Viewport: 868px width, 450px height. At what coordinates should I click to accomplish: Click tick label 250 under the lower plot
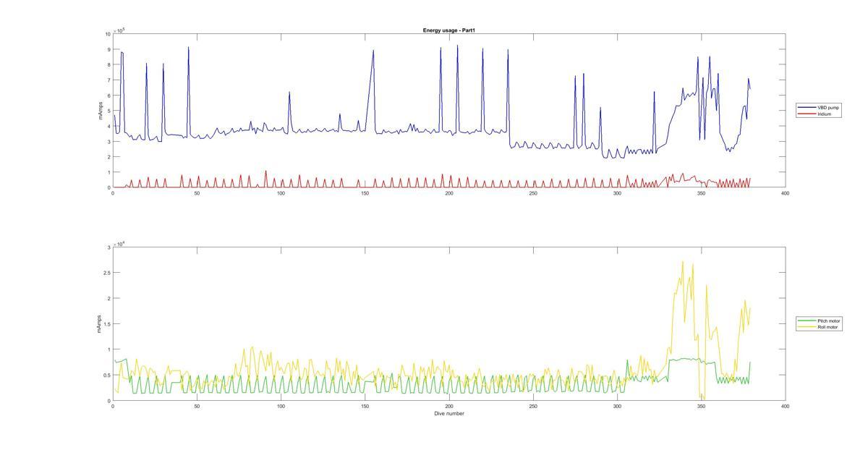click(x=533, y=407)
